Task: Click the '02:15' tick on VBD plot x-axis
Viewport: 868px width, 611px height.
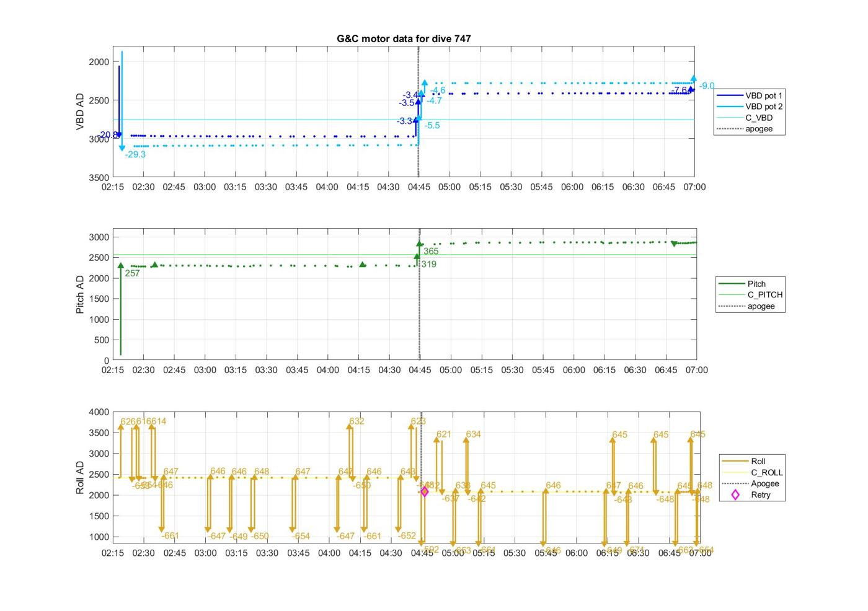Action: click(x=113, y=187)
